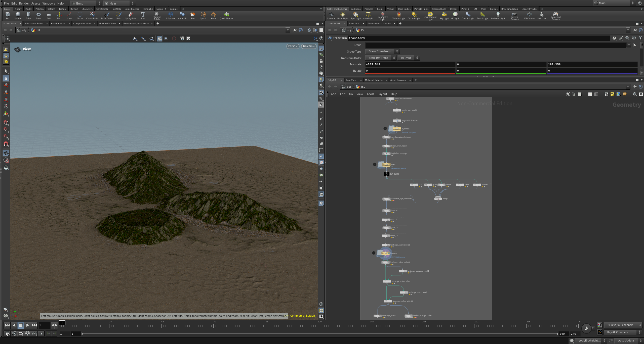The height and width of the screenshot is (344, 644).
Task: Toggle the viewport snapping magnet tool
Action: pos(6,144)
